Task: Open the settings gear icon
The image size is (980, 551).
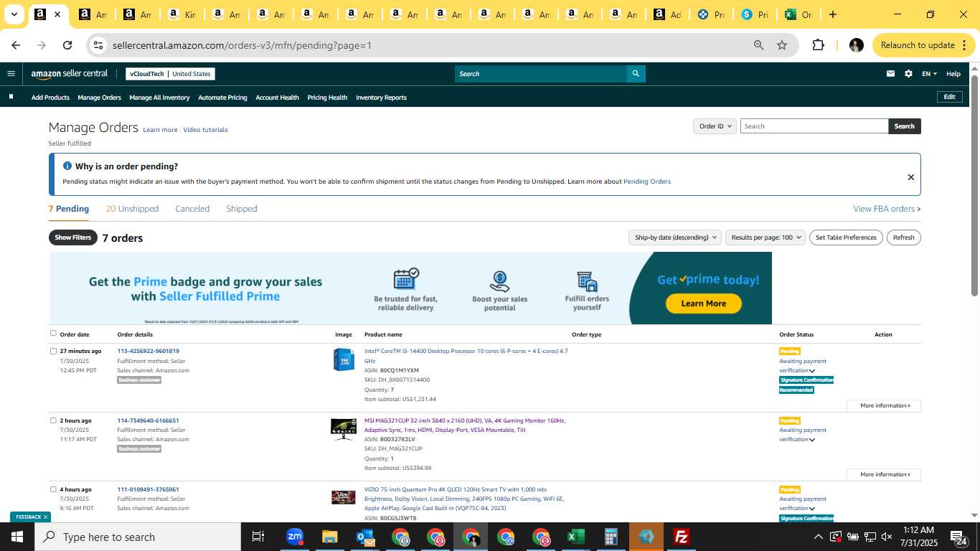Action: (x=908, y=74)
